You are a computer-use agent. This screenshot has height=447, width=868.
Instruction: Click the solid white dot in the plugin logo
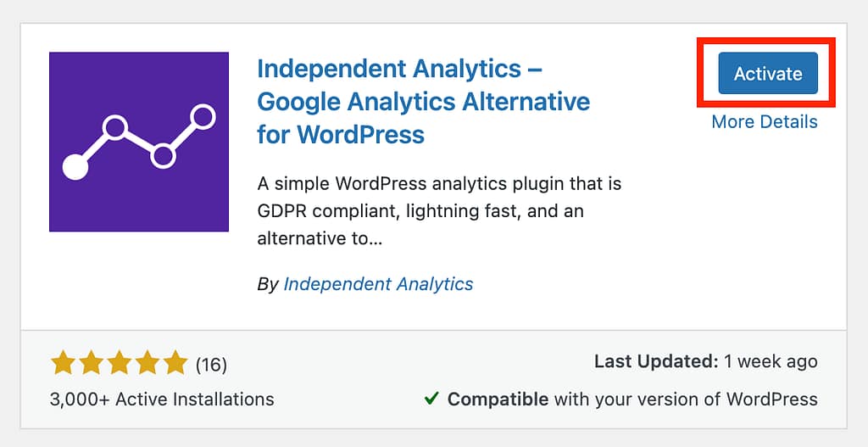pos(75,168)
